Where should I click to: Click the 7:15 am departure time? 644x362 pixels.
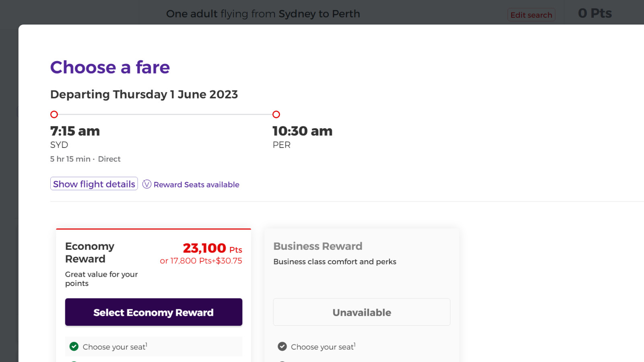pyautogui.click(x=75, y=131)
